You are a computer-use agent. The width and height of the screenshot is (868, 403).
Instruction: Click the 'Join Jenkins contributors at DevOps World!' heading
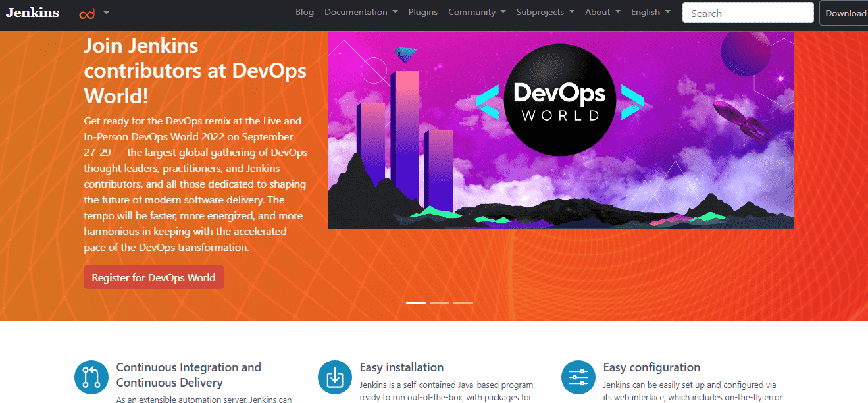[195, 71]
